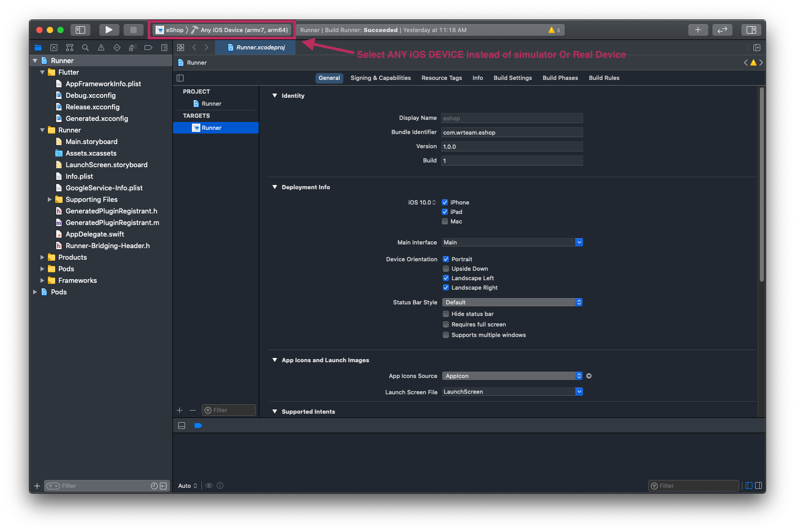Enable the Mac device checkbox
The width and height of the screenshot is (795, 532).
click(445, 221)
